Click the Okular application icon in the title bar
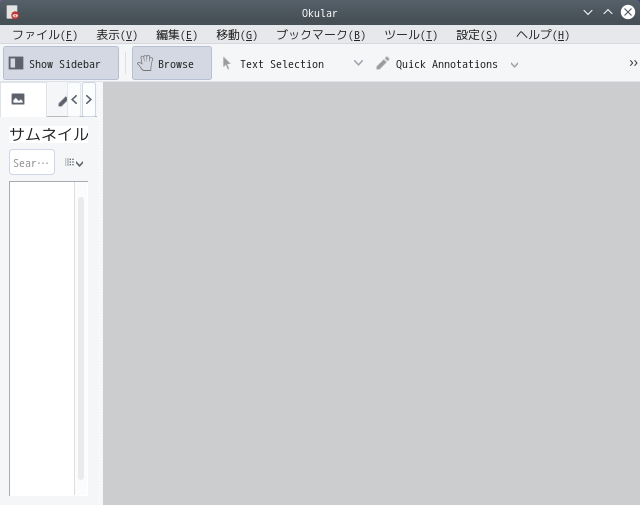640x505 pixels. 12,13
